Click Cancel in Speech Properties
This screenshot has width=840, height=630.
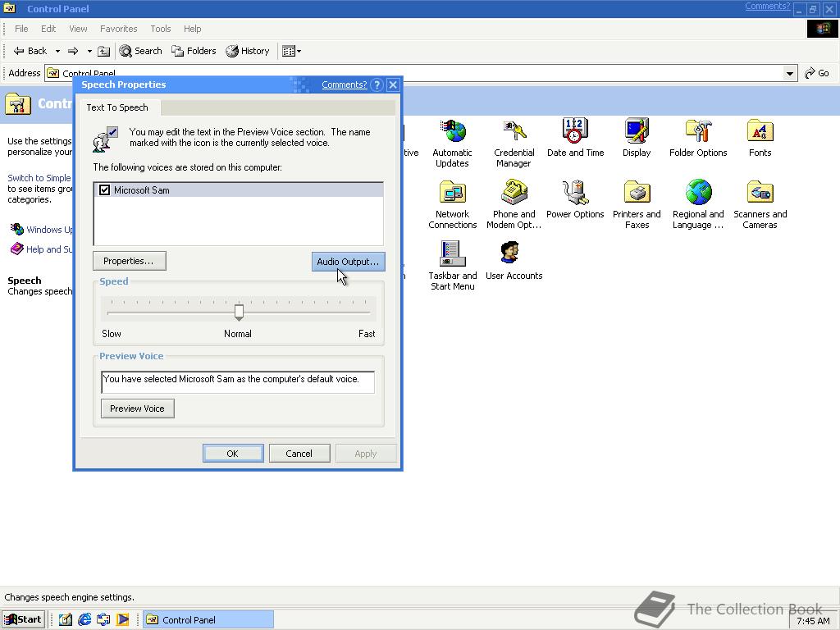point(299,453)
